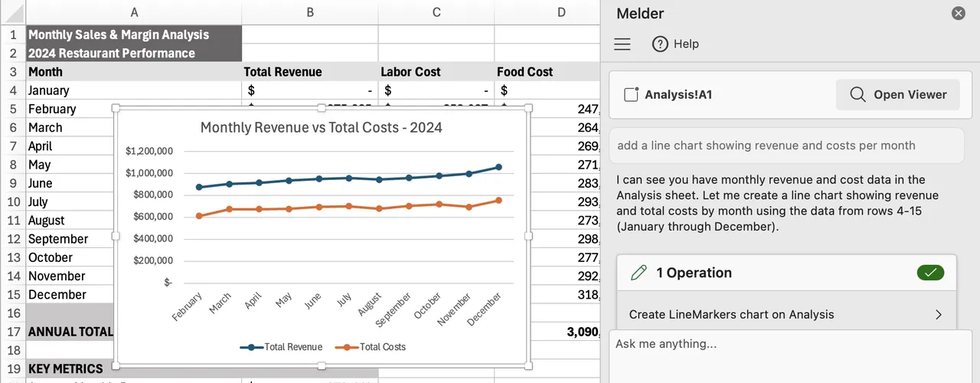This screenshot has width=980, height=383.
Task: Select the Total Revenue header cell
Action: coord(309,72)
